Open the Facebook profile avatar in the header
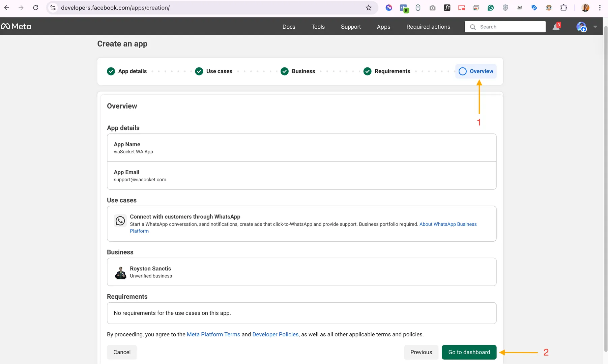Viewport: 608px width, 364px height. [581, 27]
